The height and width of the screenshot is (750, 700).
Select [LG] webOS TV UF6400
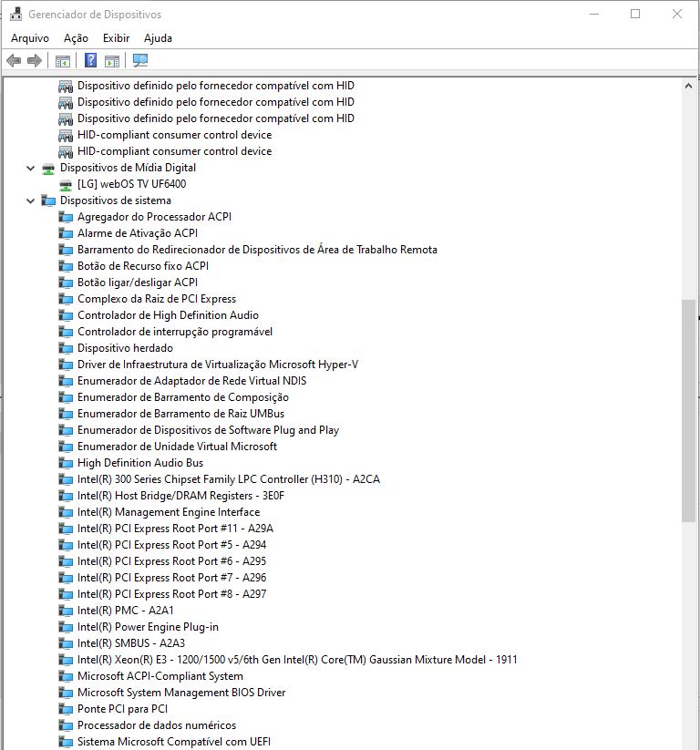coord(131,184)
